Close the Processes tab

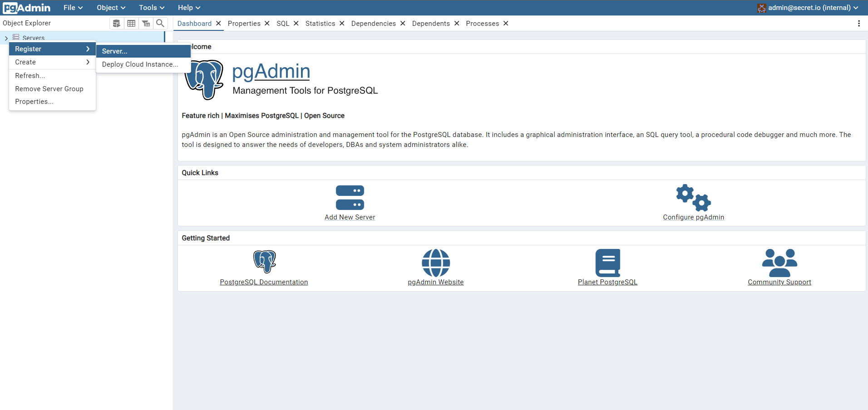(x=506, y=24)
